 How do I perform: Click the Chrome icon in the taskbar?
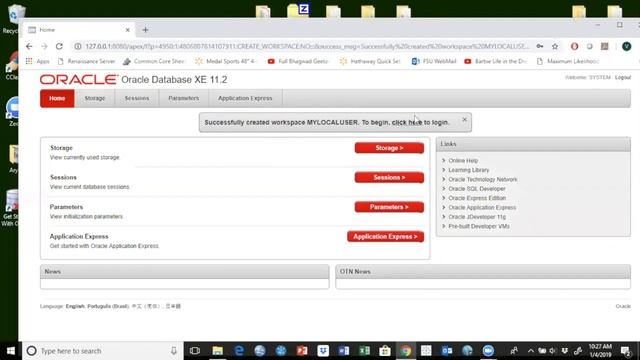[x=406, y=351]
